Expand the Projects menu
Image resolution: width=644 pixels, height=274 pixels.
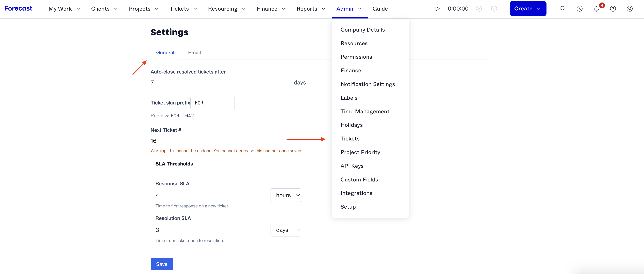click(x=144, y=9)
